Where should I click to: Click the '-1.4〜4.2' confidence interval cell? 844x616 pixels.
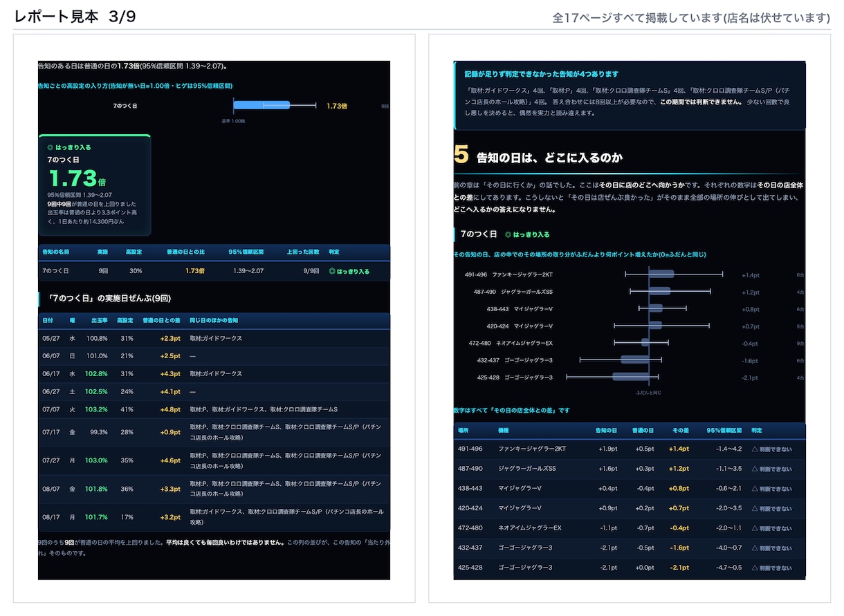pos(728,449)
